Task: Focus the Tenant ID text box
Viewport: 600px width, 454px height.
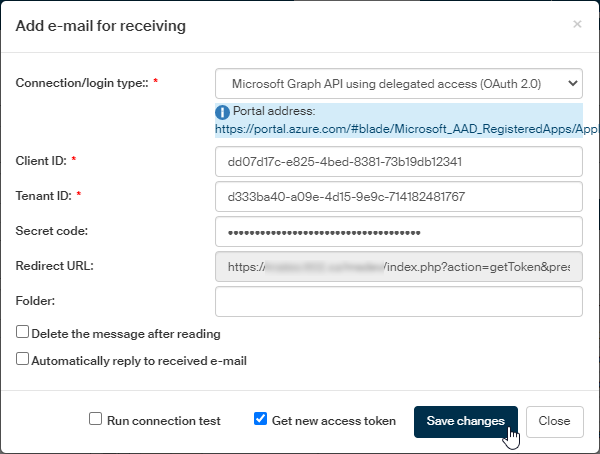Action: click(x=399, y=196)
